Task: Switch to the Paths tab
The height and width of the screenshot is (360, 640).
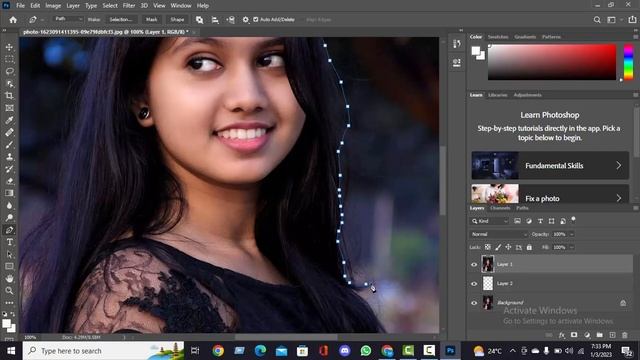Action: [x=522, y=208]
